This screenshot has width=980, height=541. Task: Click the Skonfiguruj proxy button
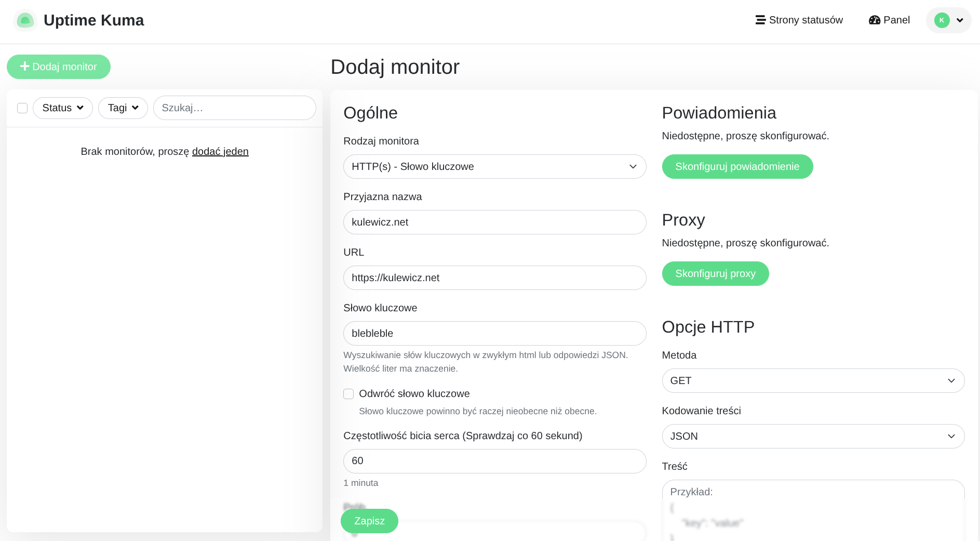[x=715, y=274]
